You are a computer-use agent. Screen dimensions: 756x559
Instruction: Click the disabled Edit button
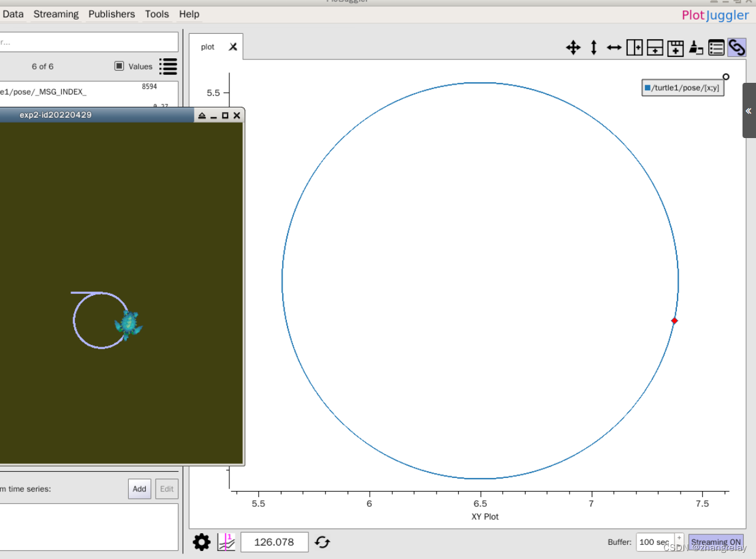click(x=167, y=489)
